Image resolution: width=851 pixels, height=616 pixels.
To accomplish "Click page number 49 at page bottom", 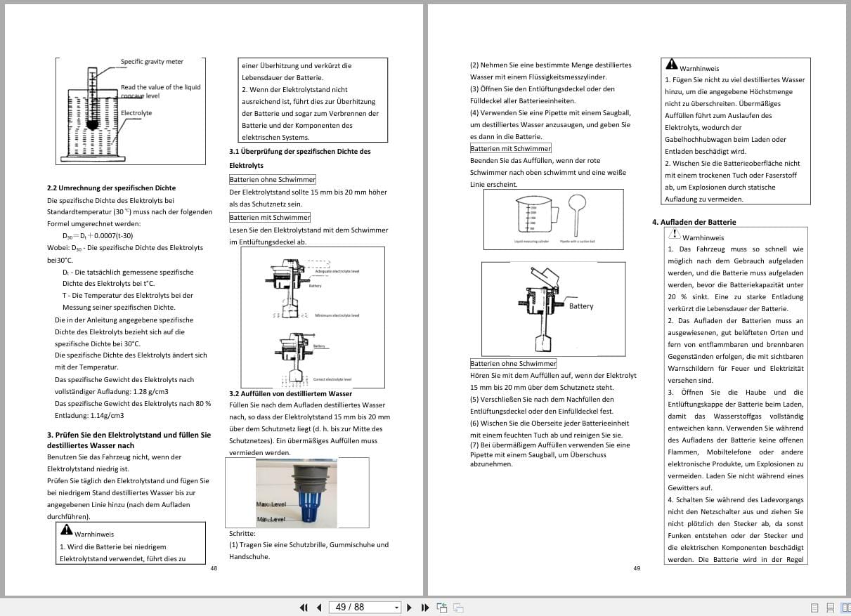I will click(x=637, y=568).
